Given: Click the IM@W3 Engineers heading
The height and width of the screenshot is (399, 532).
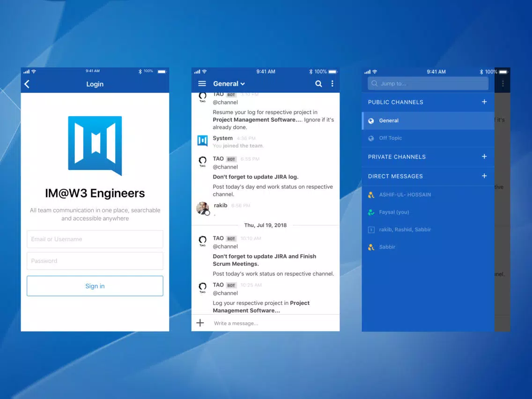Looking at the screenshot, I should pyautogui.click(x=95, y=193).
